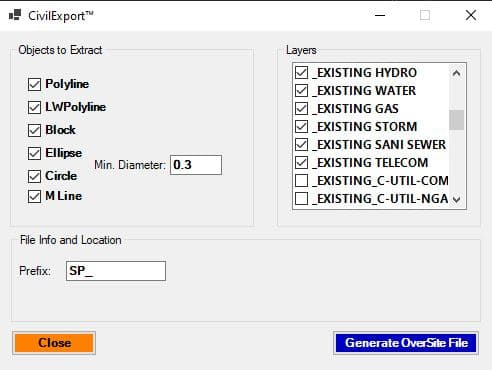This screenshot has height=370, width=492.
Task: Uncheck the M Line checkbox
Action: click(x=34, y=196)
